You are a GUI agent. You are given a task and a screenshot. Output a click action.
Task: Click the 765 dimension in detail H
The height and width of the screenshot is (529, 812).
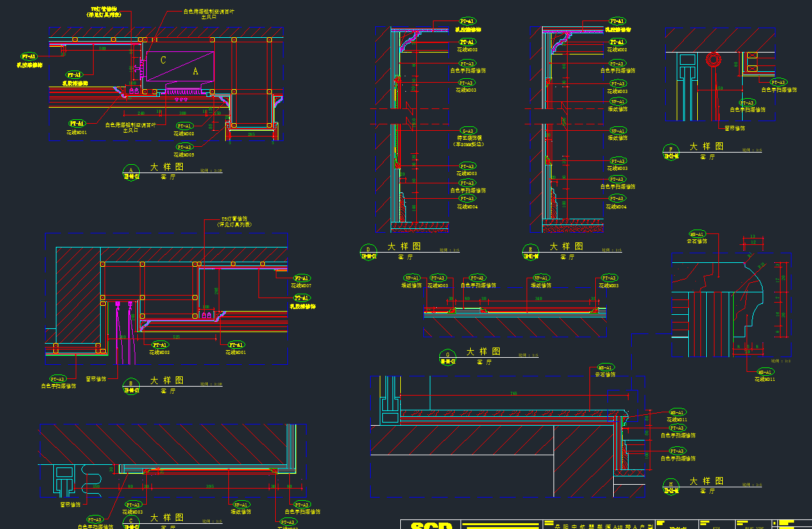[x=513, y=393]
